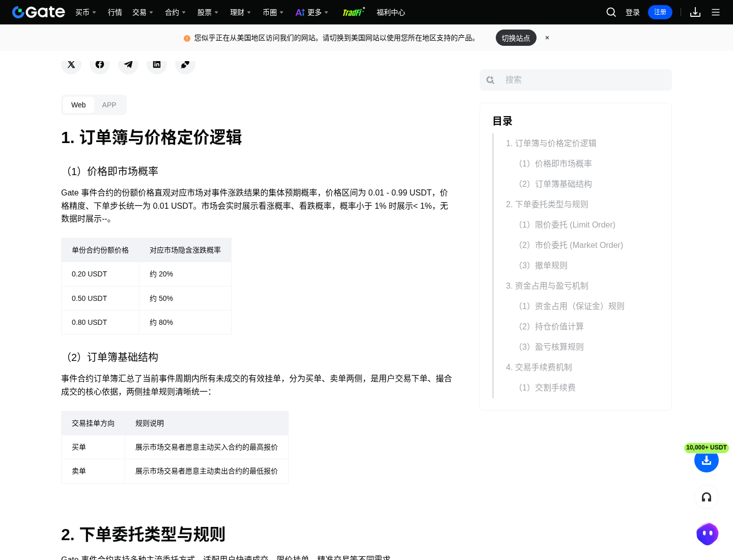This screenshot has width=733, height=560.
Task: Copy the article link icon
Action: point(185,64)
